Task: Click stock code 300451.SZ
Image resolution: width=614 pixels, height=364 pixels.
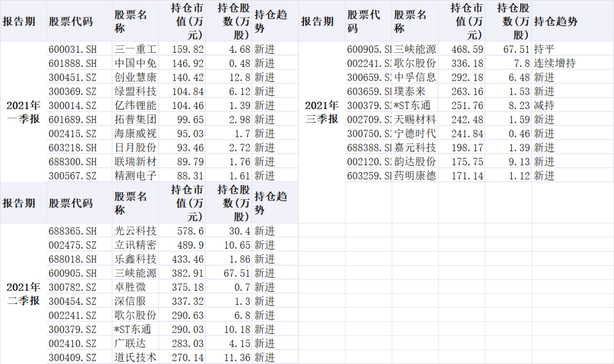Action: (x=72, y=77)
